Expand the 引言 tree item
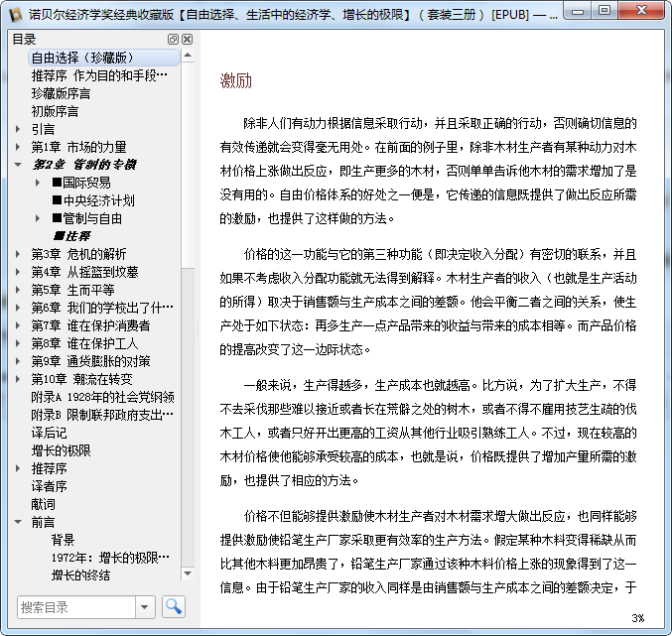The height and width of the screenshot is (636, 672). 18,129
